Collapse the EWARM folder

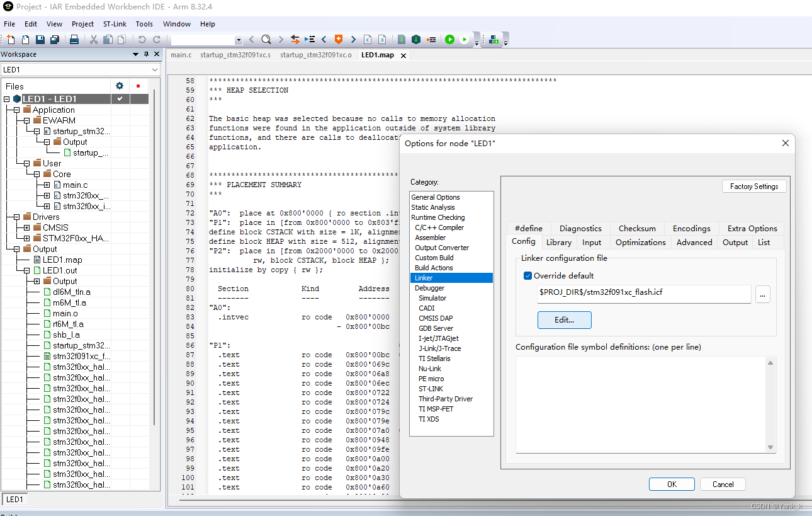27,120
